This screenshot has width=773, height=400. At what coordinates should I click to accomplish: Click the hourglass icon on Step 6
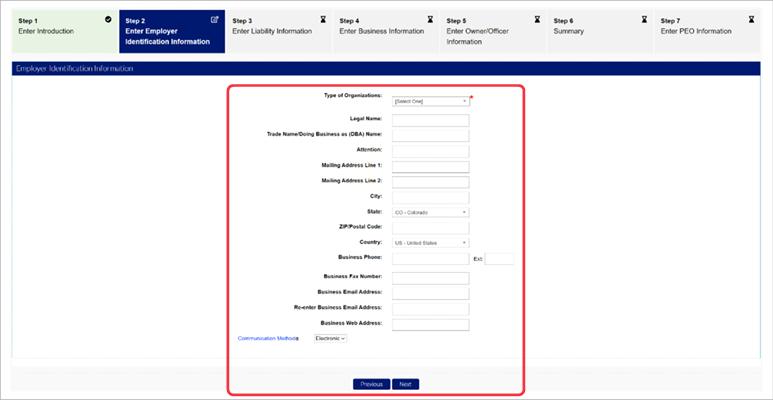[x=644, y=19]
